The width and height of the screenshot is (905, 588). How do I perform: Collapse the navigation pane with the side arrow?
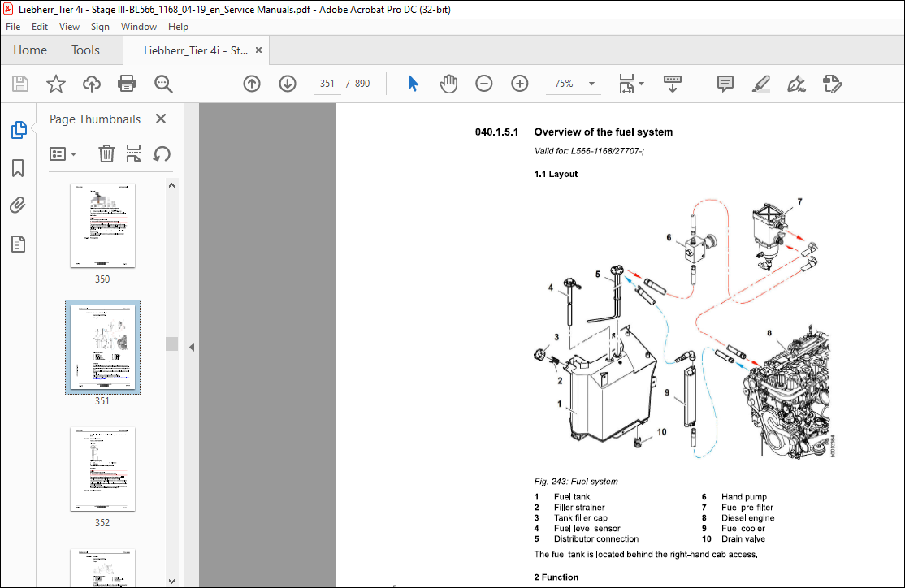pyautogui.click(x=192, y=348)
